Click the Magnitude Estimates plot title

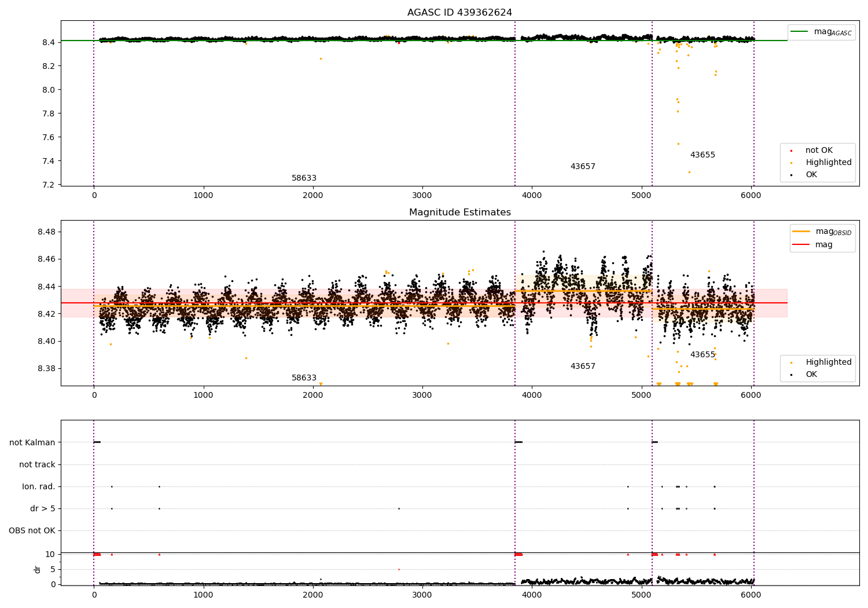459,213
